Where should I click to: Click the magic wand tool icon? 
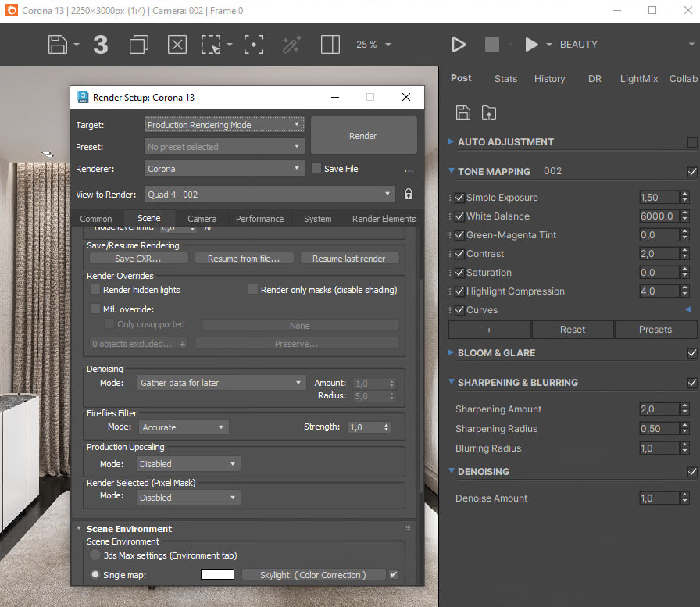(291, 45)
